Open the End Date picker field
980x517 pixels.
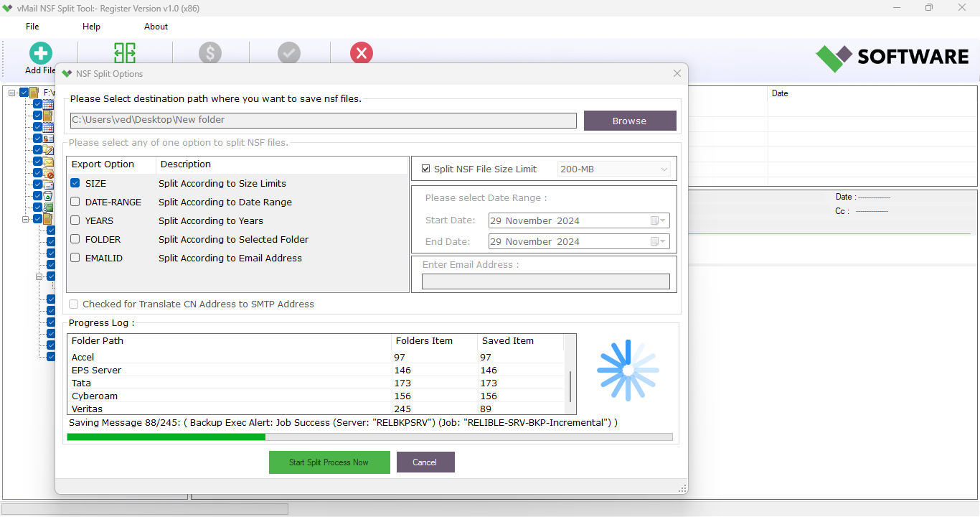point(579,241)
